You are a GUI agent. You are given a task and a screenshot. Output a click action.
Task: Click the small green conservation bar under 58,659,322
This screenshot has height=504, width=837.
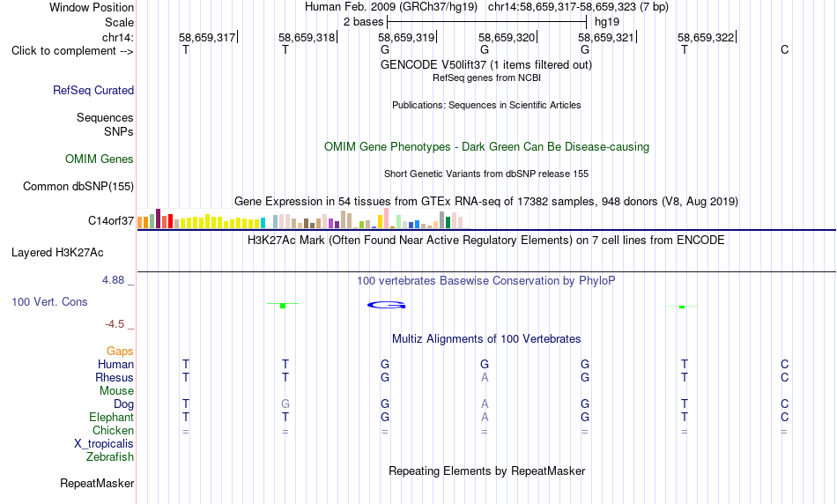pyautogui.click(x=682, y=307)
